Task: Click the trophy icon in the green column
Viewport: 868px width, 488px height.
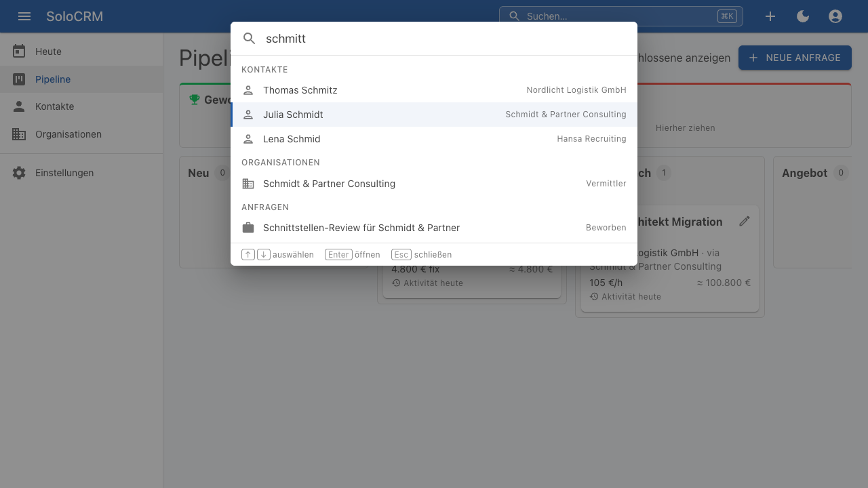Action: click(x=195, y=100)
